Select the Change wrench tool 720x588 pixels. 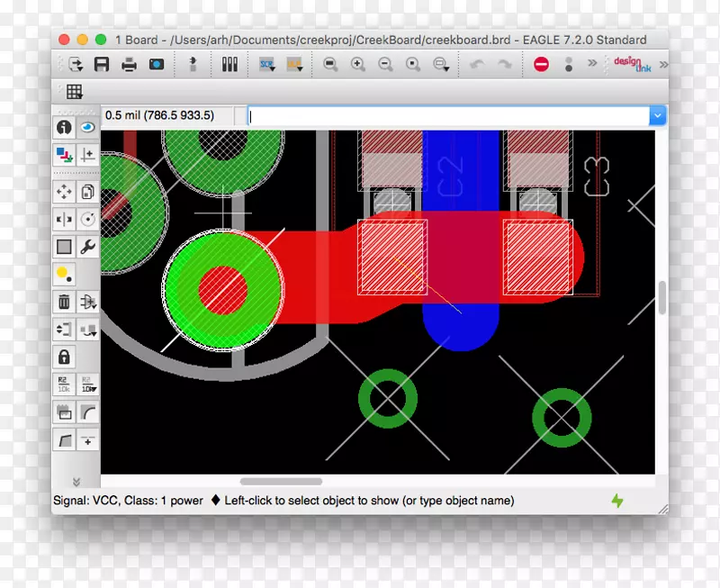click(88, 246)
